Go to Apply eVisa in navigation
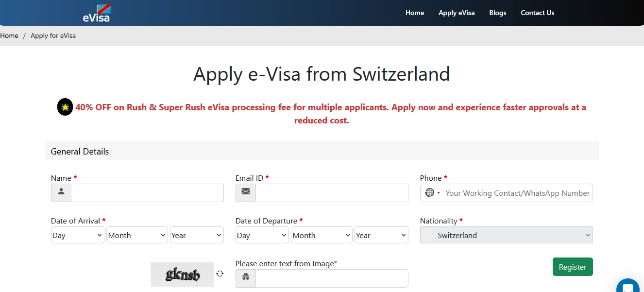Image resolution: width=644 pixels, height=292 pixels. [457, 13]
